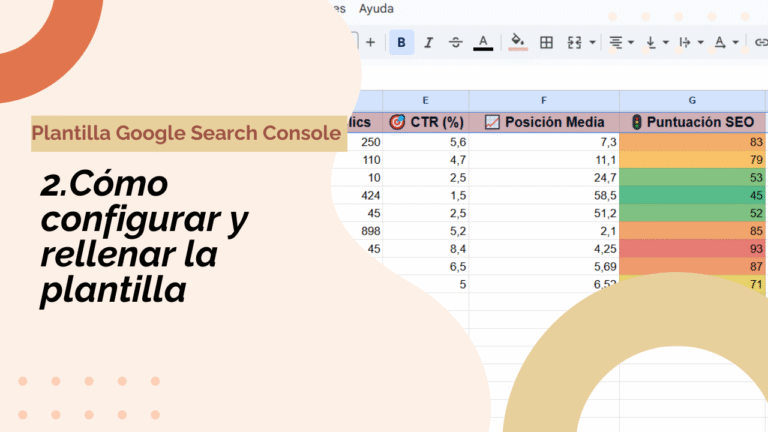768x432 pixels.
Task: Select the position cell showing 2,1
Action: 544,231
